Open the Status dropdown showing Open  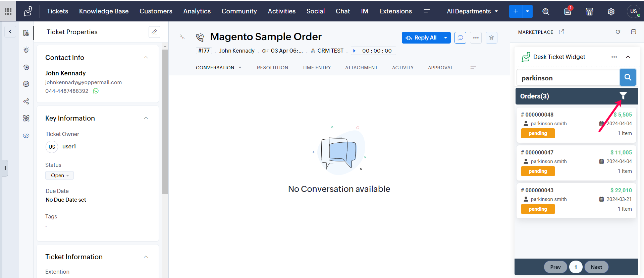pos(60,176)
